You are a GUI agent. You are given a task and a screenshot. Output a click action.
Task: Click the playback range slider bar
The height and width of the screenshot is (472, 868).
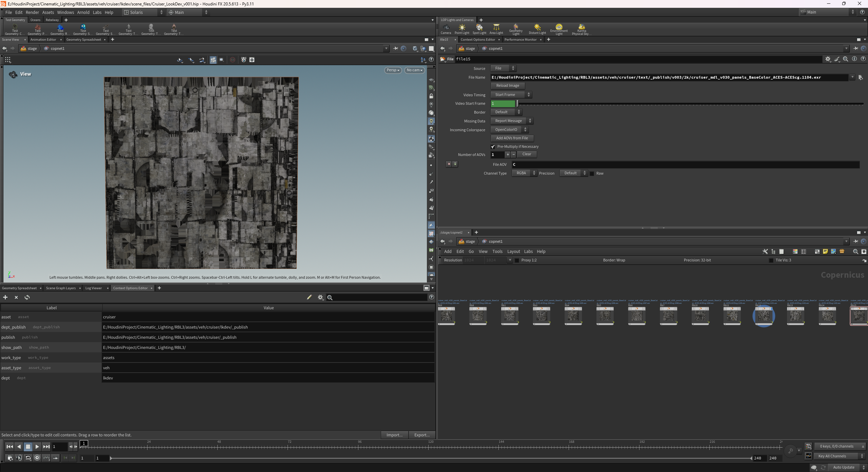tap(431, 458)
